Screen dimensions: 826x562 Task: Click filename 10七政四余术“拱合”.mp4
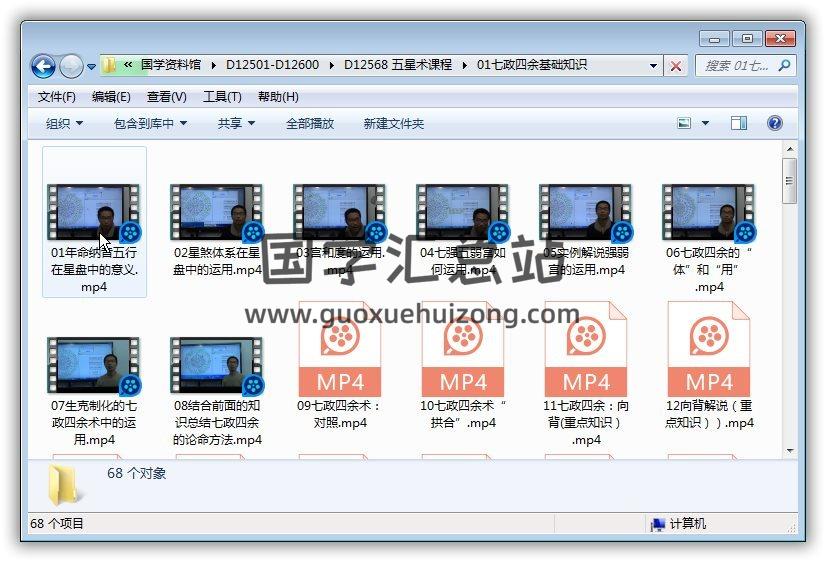point(463,414)
